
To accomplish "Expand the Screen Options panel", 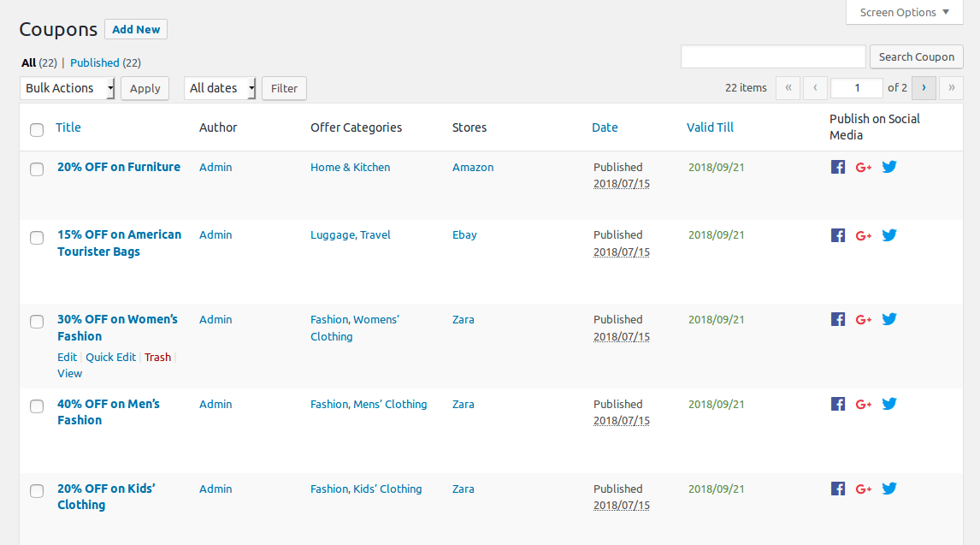I will (x=905, y=13).
